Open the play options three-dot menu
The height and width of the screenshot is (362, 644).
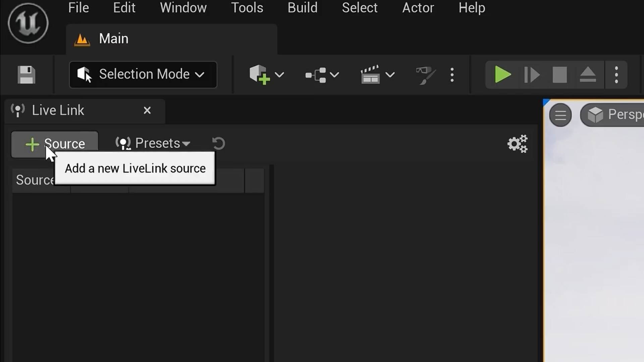(616, 75)
